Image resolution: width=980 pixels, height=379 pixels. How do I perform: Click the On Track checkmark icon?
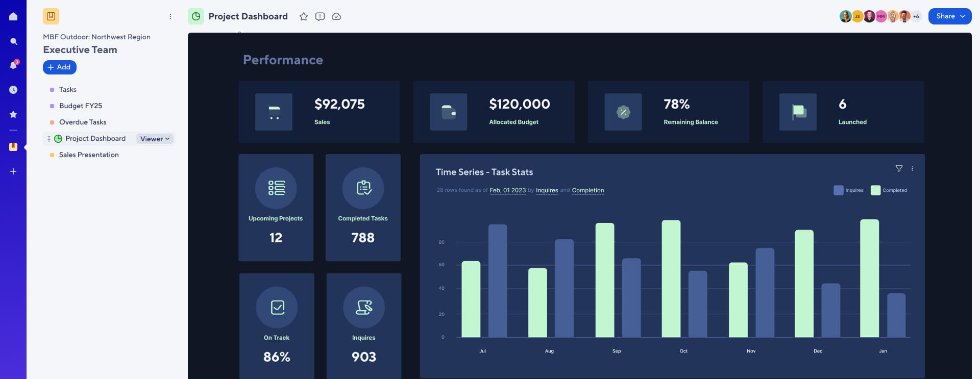click(x=277, y=308)
